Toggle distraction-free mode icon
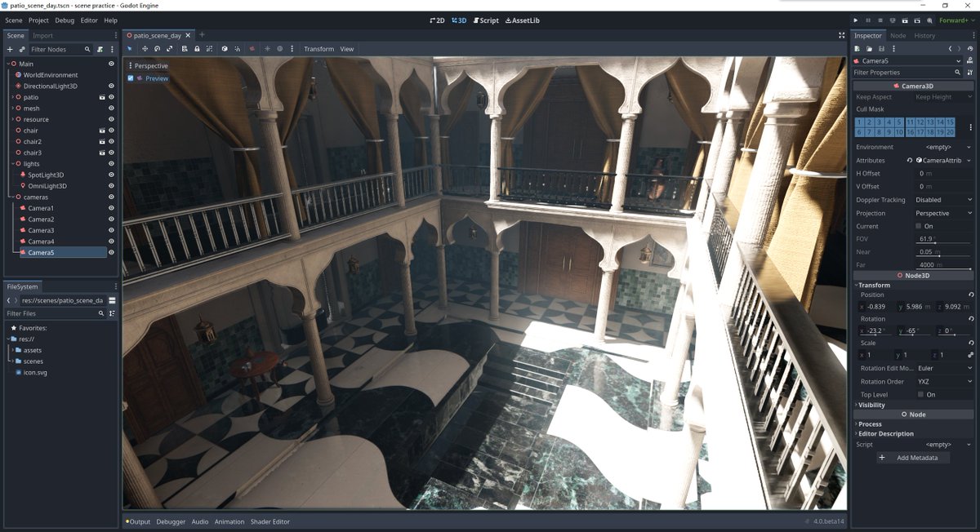Image resolution: width=980 pixels, height=532 pixels. click(x=842, y=35)
